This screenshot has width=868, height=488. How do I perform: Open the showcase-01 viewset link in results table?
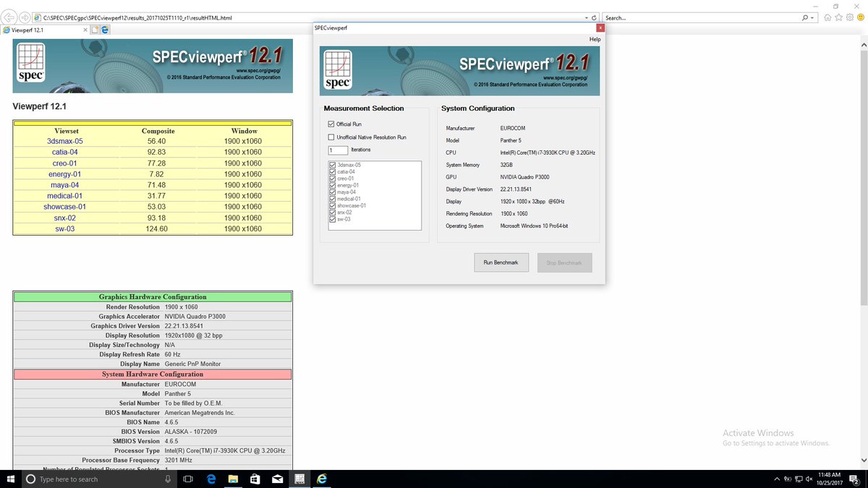pyautogui.click(x=65, y=207)
